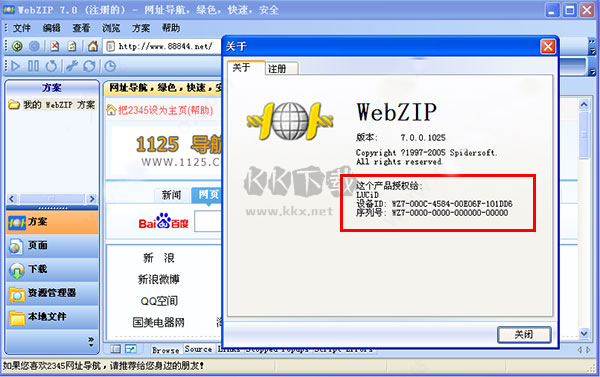600x377 pixels.
Task: Select the 关于 tab in the dialog
Action: pyautogui.click(x=245, y=68)
